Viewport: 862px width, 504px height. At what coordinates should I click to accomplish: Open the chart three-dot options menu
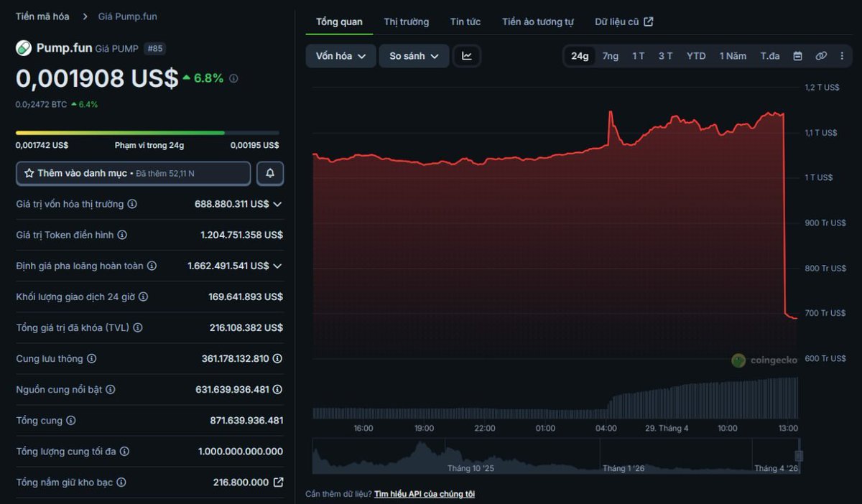point(842,56)
